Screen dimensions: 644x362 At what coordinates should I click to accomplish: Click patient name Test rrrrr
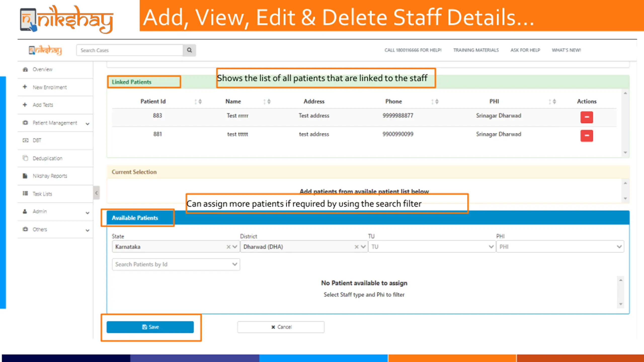[237, 116]
